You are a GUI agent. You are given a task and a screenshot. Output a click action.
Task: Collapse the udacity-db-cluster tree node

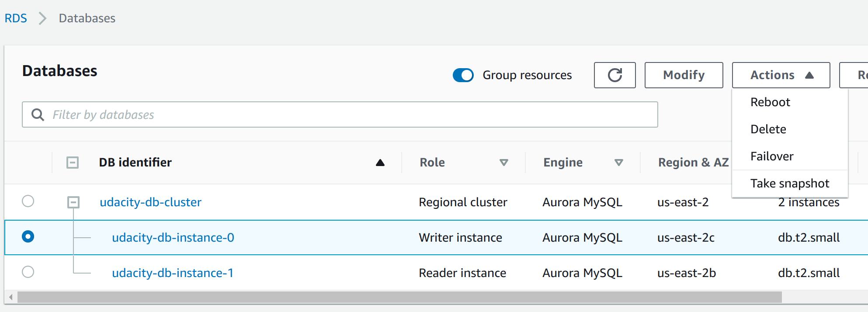[x=73, y=202]
